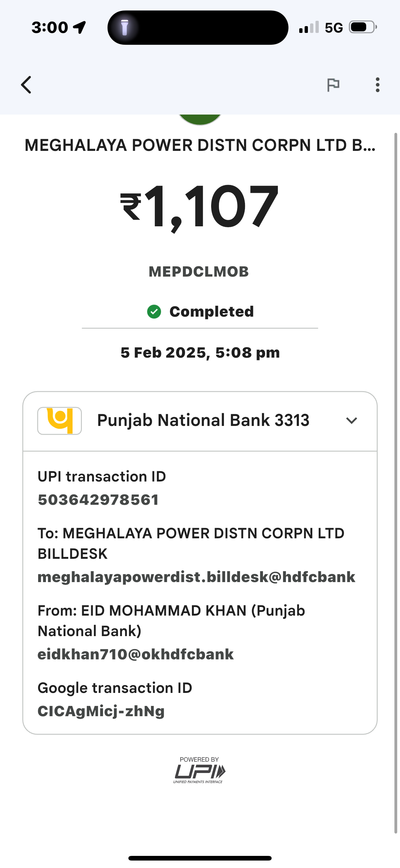Tap the 5G cellular signal indicator

[x=321, y=27]
